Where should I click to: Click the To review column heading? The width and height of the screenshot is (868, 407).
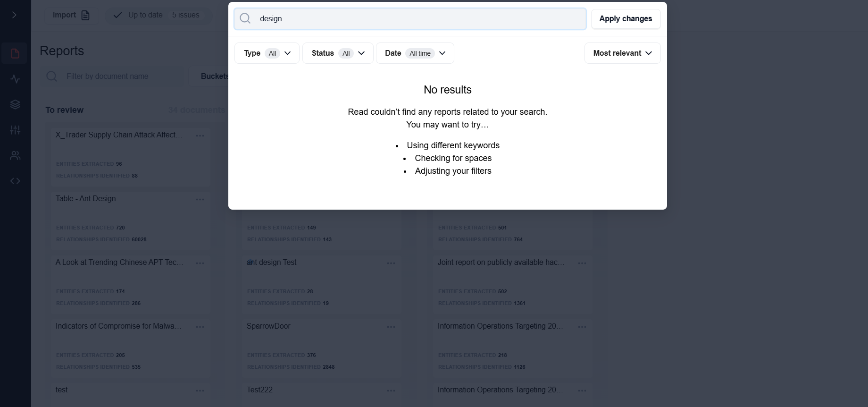64,110
